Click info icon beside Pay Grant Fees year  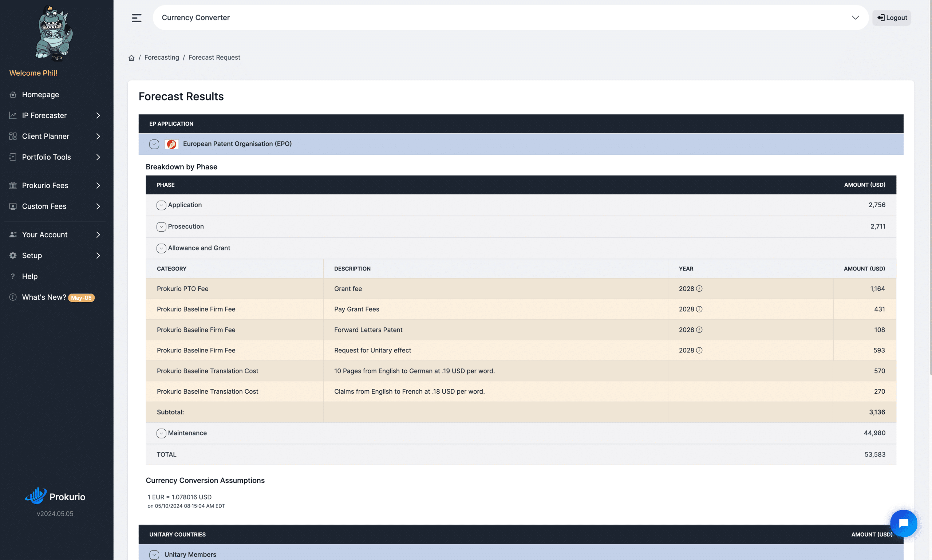699,309
